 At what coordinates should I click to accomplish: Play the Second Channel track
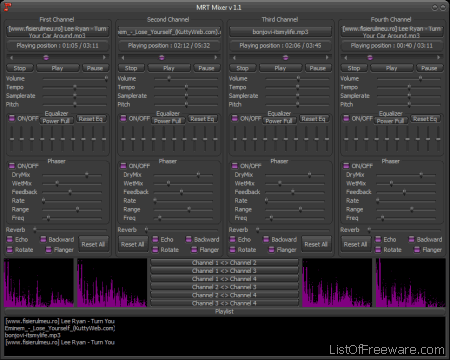pyautogui.click(x=169, y=68)
